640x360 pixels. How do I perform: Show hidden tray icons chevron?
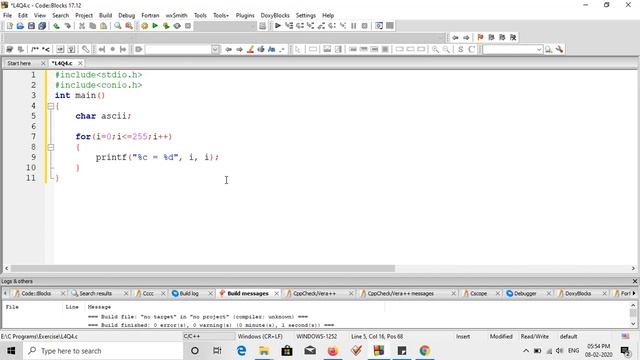coord(526,351)
